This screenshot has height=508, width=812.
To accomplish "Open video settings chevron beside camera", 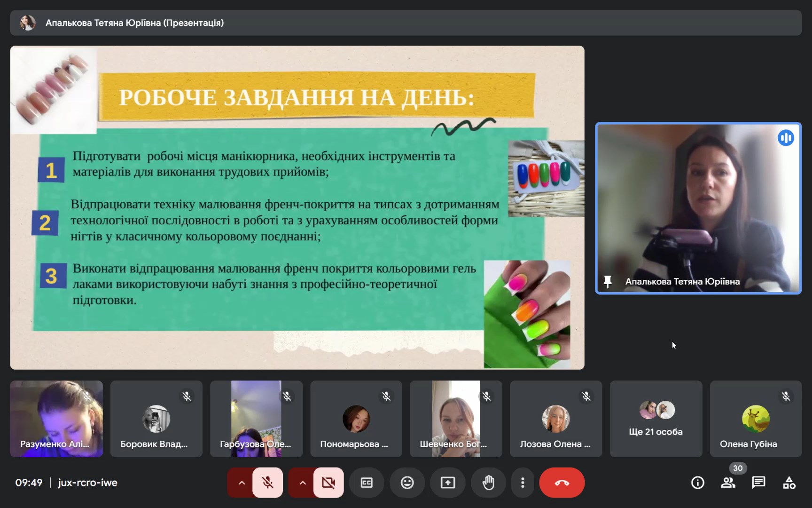I will tap(303, 483).
